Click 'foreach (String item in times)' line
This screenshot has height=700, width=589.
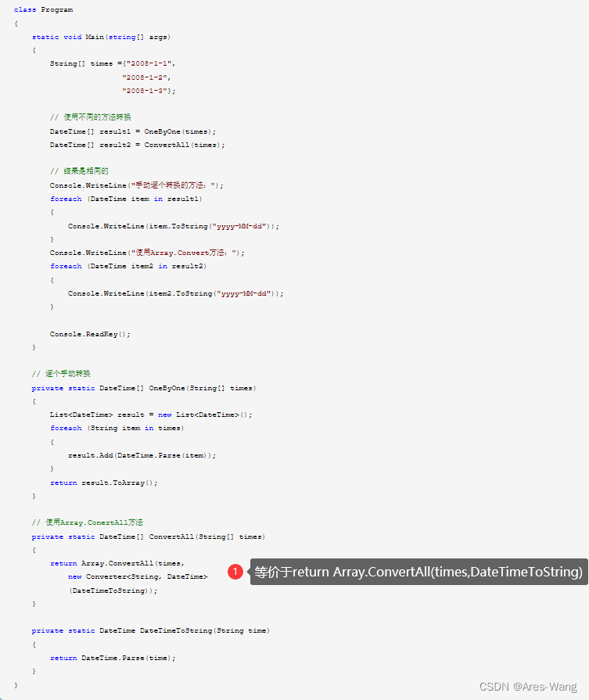pos(117,429)
